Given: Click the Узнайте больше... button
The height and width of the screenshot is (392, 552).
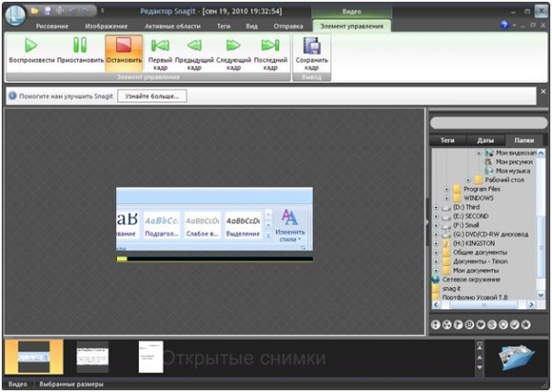Looking at the screenshot, I should pyautogui.click(x=152, y=96).
